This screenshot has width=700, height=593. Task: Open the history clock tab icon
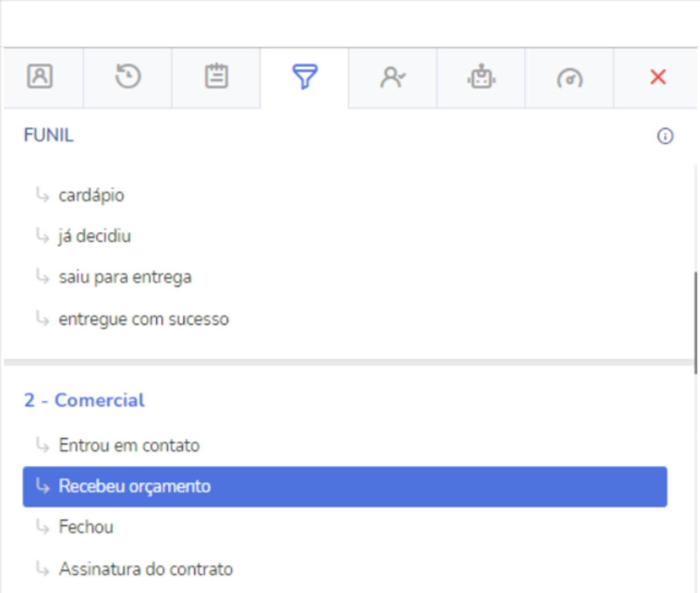[x=128, y=76]
